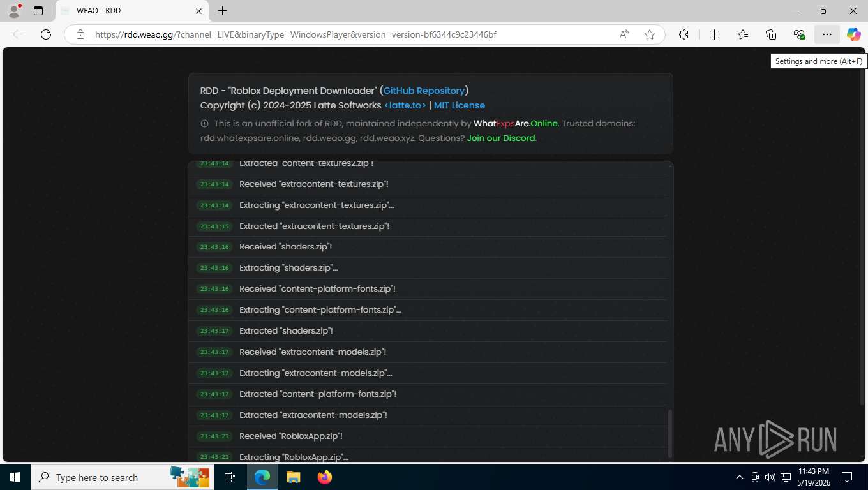Open the volume tray icon
Screen dimensions: 868x490
(770, 477)
